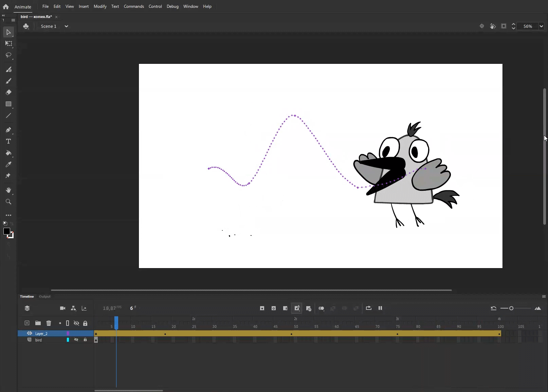Switch to the Output tab

point(44,297)
